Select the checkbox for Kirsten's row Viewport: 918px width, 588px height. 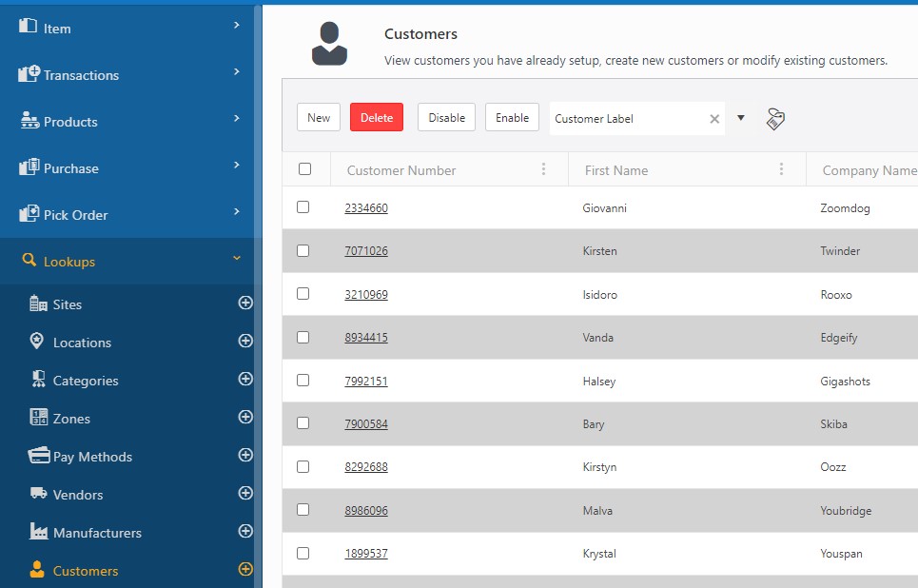click(x=303, y=250)
